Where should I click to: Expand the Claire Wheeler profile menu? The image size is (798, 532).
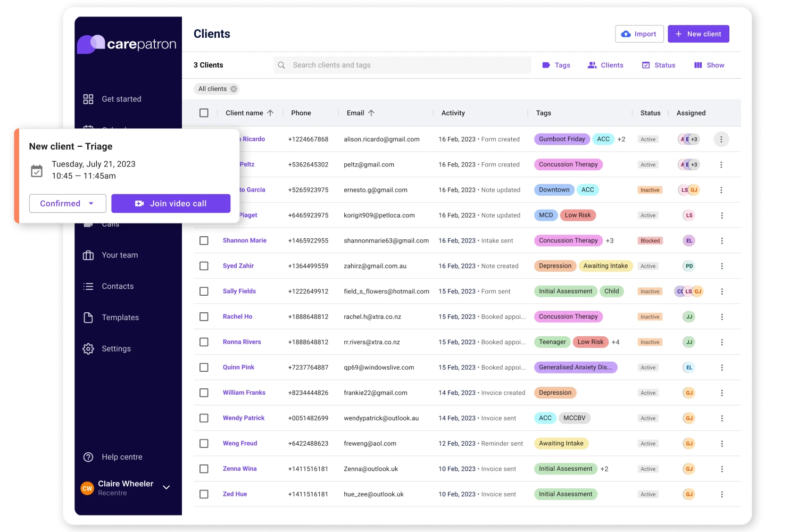pyautogui.click(x=166, y=487)
